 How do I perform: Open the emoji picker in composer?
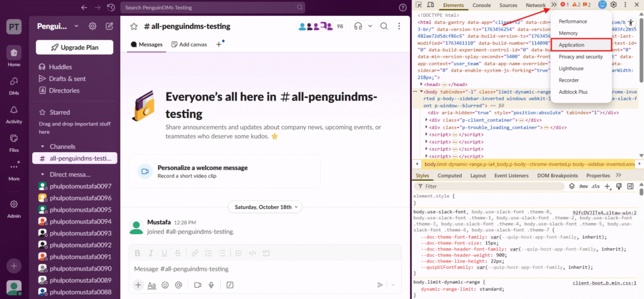click(165, 285)
